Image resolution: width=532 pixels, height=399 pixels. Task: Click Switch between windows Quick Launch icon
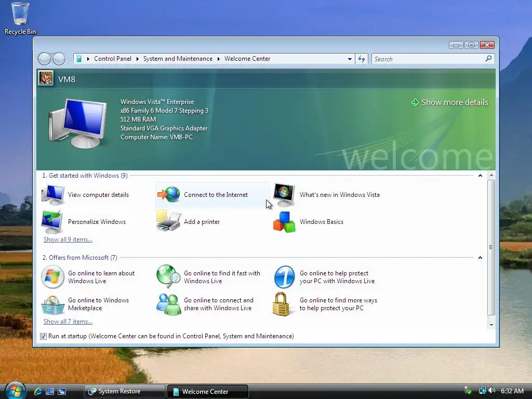point(62,391)
